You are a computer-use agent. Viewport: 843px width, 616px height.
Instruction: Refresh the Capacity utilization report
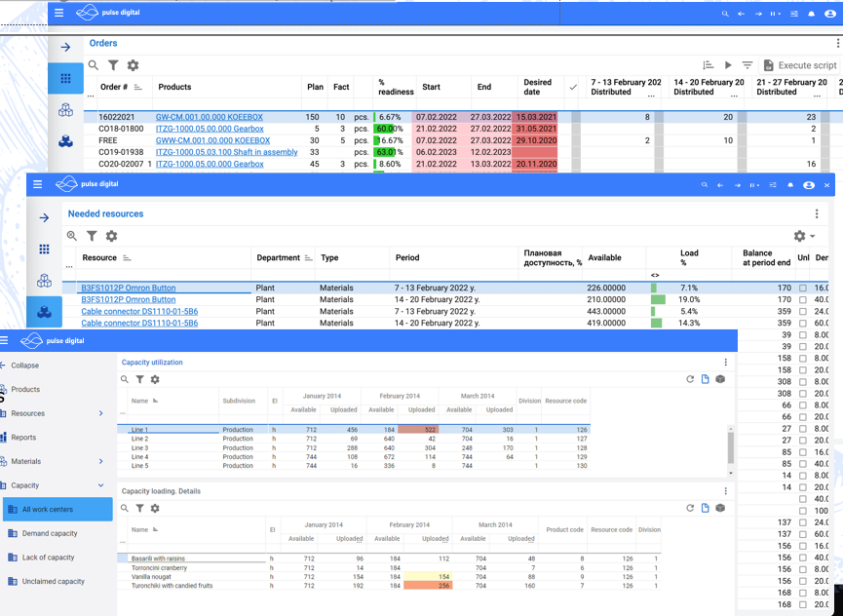689,380
